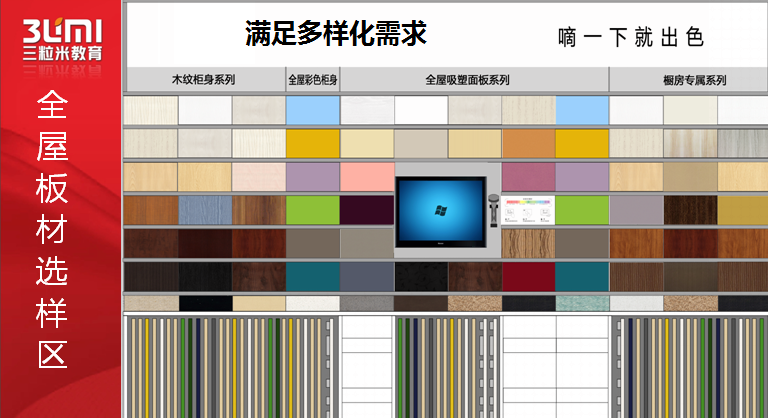Pick the dark maroon swatch left of monitor
Viewport: 768px width, 418px height.
pos(367,210)
